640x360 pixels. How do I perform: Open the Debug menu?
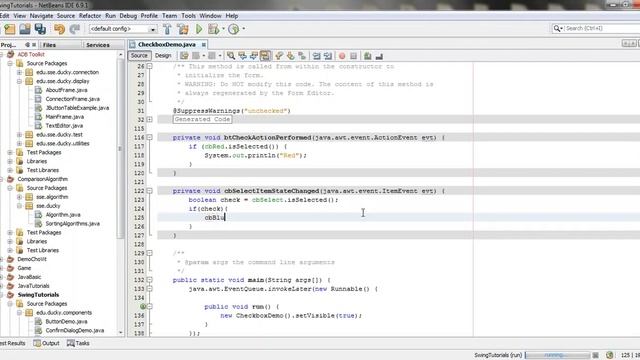[x=128, y=16]
